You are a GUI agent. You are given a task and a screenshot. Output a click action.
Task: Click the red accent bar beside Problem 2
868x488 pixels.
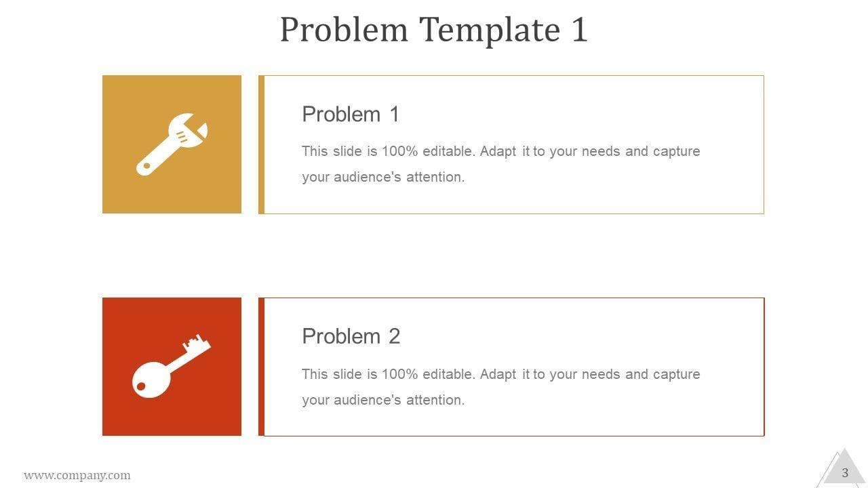(x=261, y=367)
